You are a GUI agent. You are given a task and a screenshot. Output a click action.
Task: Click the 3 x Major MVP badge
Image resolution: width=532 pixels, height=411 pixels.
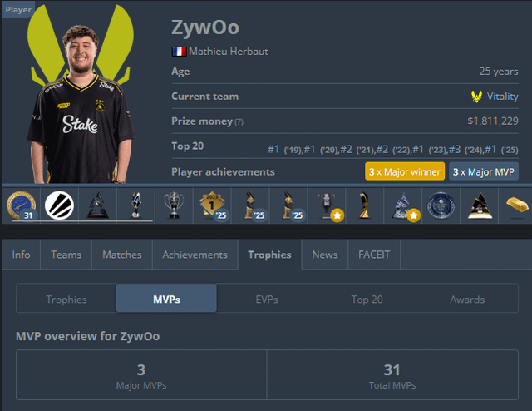tap(484, 171)
